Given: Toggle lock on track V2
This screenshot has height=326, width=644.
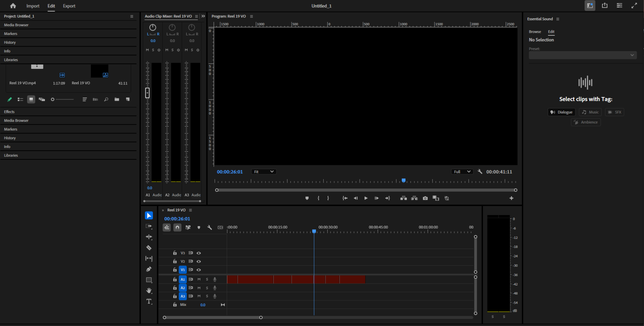Looking at the screenshot, I should pyautogui.click(x=175, y=261).
